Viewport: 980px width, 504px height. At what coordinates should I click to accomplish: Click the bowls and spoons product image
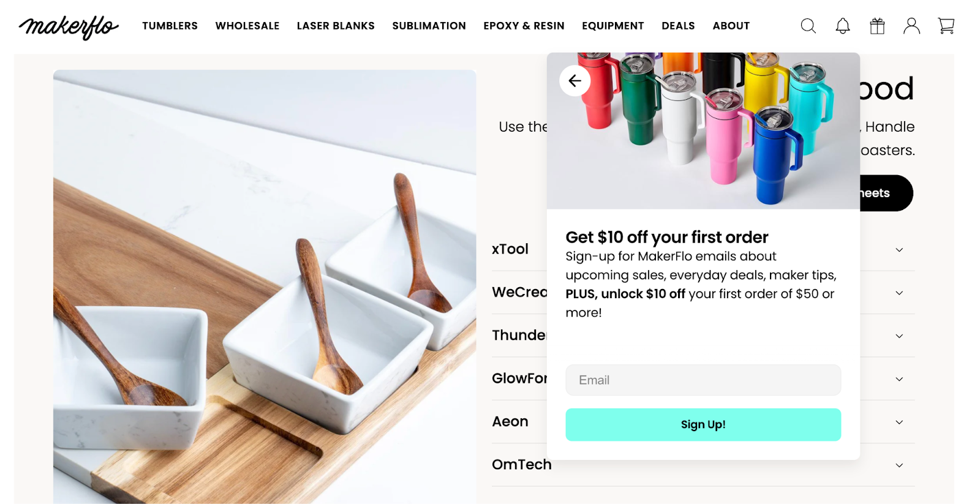coord(265,287)
